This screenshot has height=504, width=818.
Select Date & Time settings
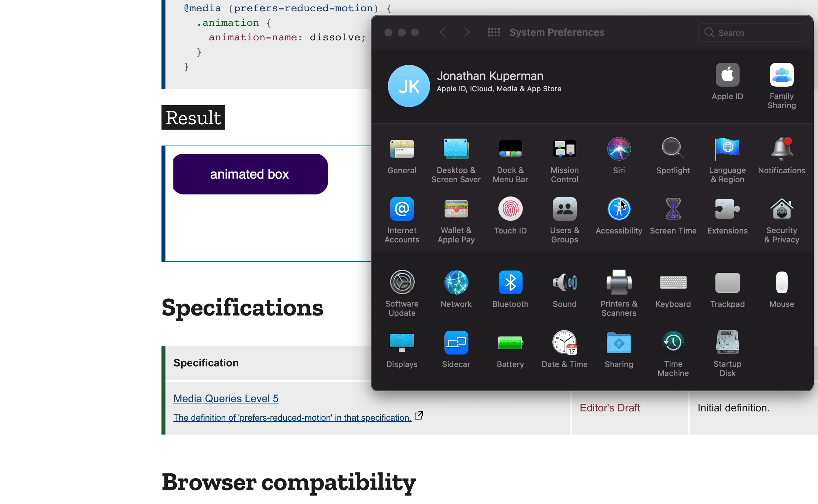564,349
